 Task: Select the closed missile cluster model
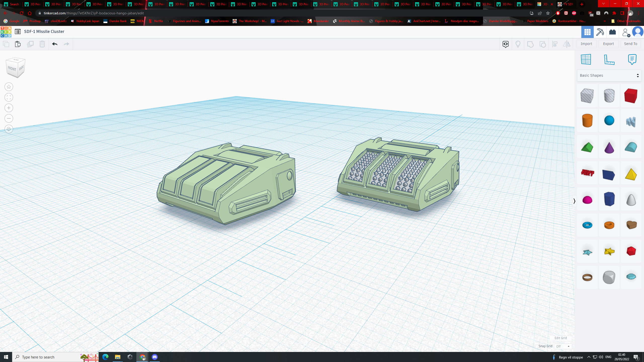226,184
